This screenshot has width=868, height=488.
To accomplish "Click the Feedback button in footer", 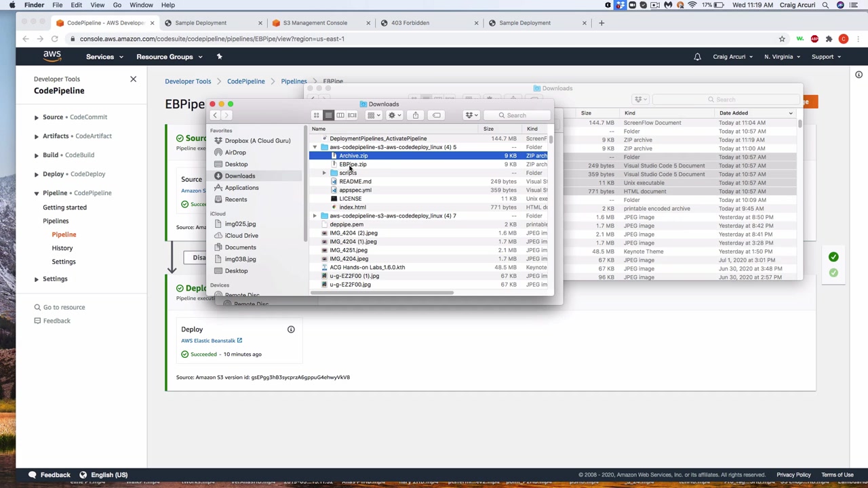I will tap(50, 475).
